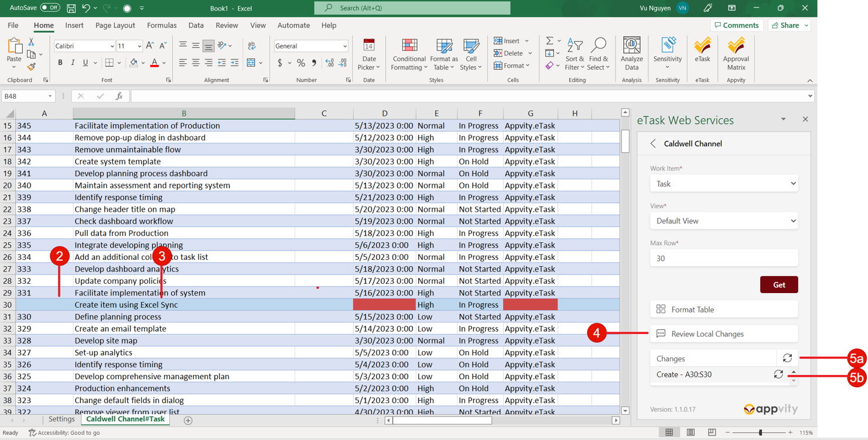Viewport: 868px width, 440px height.
Task: Sync the Create - A30:S30 change
Action: (778, 374)
